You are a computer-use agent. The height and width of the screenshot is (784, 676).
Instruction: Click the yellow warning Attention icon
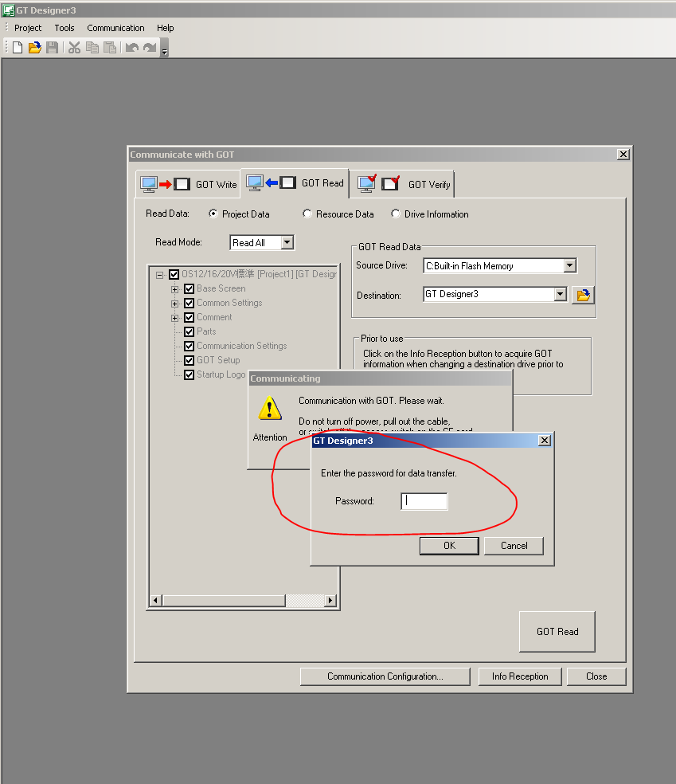(x=270, y=408)
